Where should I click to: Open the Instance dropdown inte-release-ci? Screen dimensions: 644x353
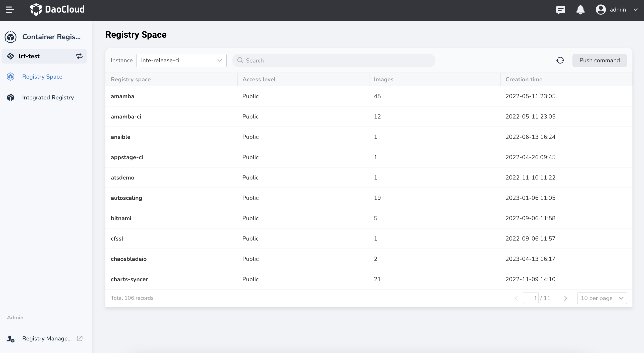pos(181,60)
